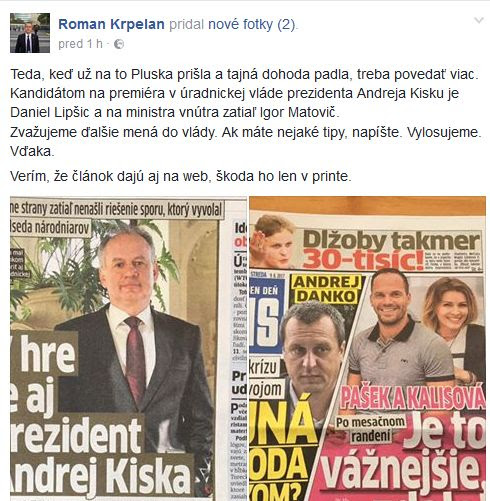
Task: Click the "pred 1 h" timestamp
Action: (80, 44)
